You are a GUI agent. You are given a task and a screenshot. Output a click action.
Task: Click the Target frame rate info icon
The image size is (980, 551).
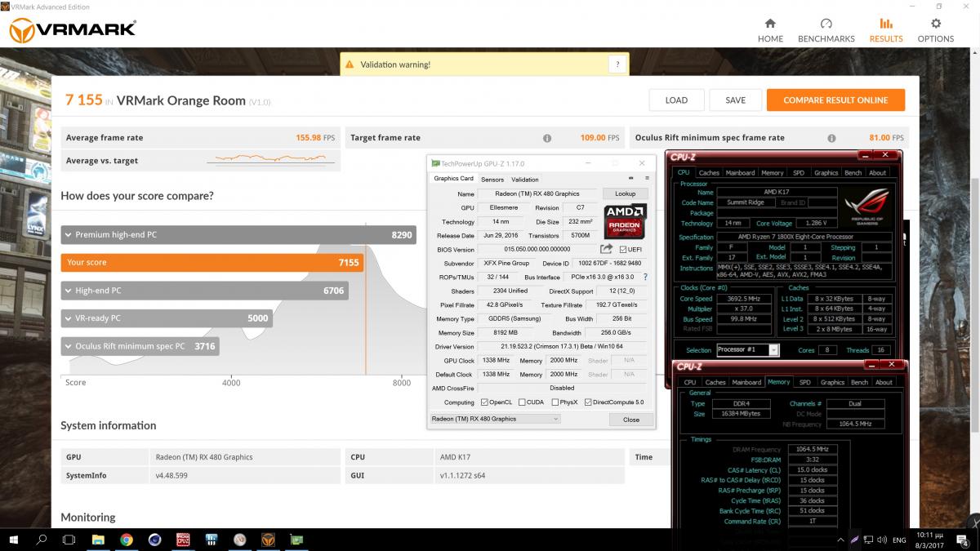point(547,138)
